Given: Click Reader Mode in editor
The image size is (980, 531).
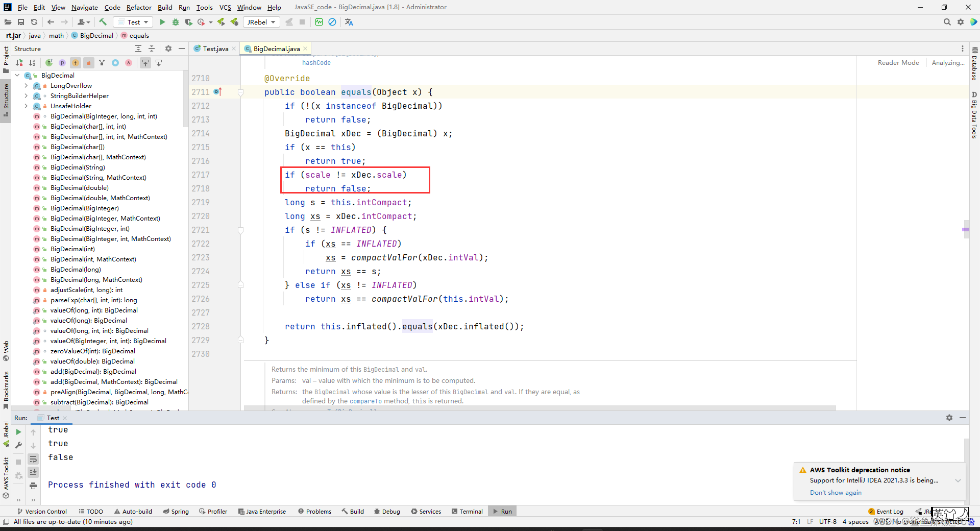Looking at the screenshot, I should [x=898, y=62].
